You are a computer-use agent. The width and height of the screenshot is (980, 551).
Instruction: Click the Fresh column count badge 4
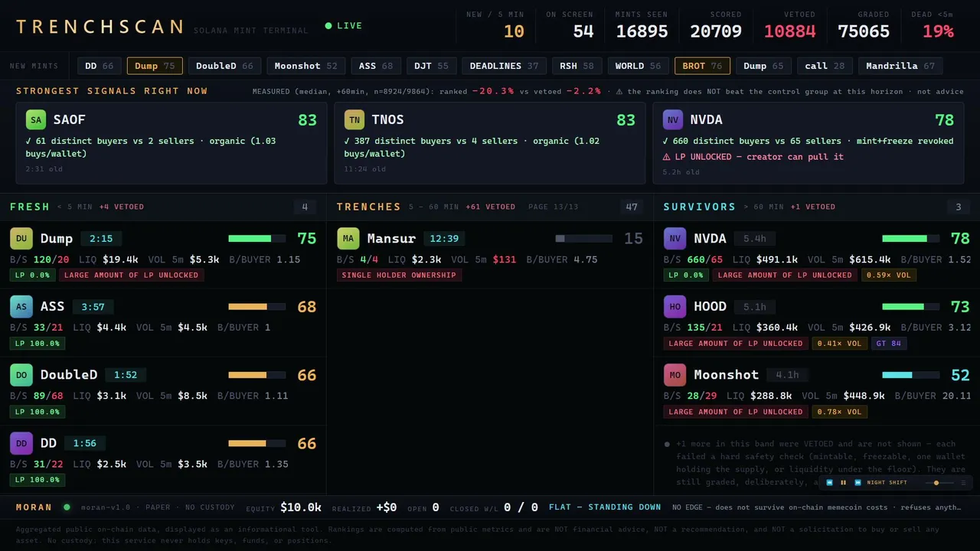coord(305,207)
